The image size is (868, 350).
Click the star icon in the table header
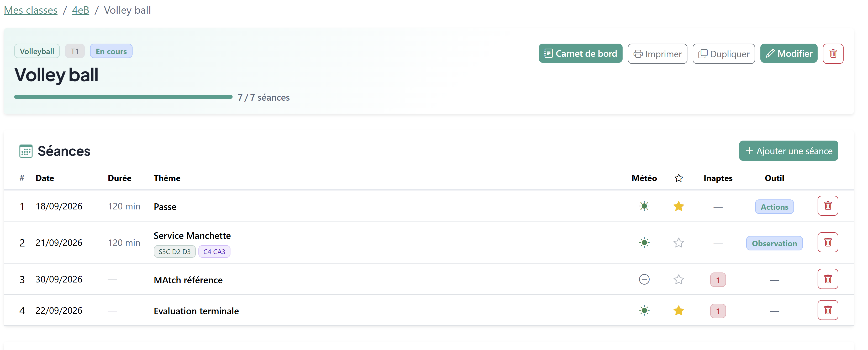click(678, 178)
